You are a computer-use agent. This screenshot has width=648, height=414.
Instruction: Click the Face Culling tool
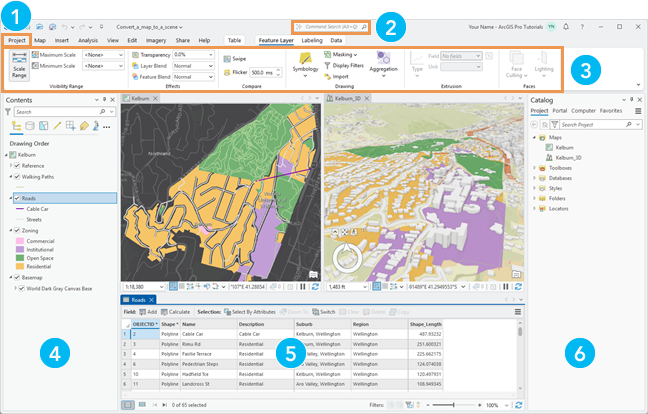517,64
